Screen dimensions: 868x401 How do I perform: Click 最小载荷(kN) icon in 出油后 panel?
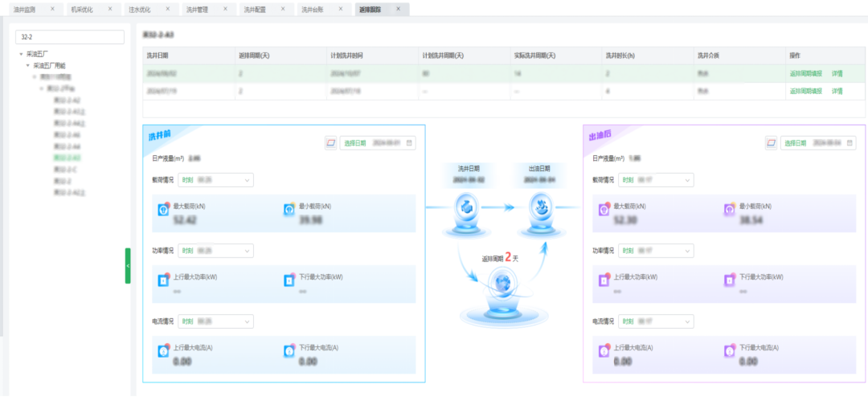pos(730,210)
